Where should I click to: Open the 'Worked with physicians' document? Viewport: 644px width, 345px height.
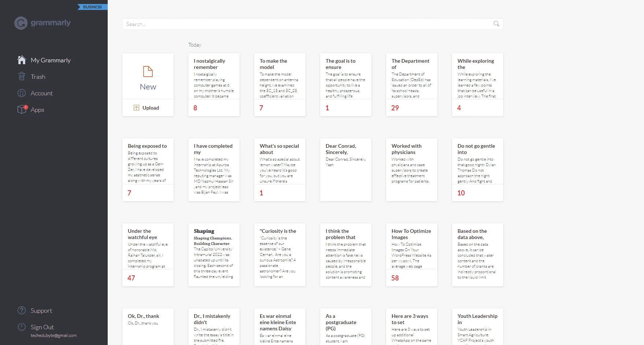[412, 170]
